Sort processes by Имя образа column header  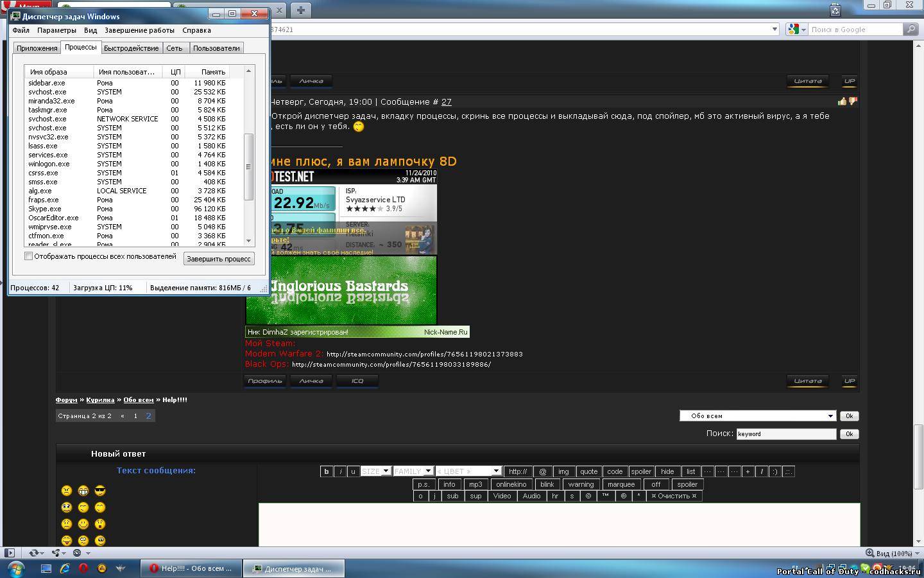pos(59,72)
